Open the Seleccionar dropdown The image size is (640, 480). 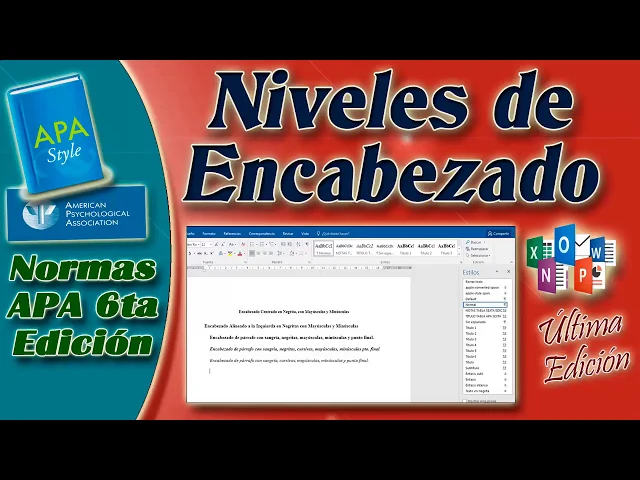coord(478,256)
